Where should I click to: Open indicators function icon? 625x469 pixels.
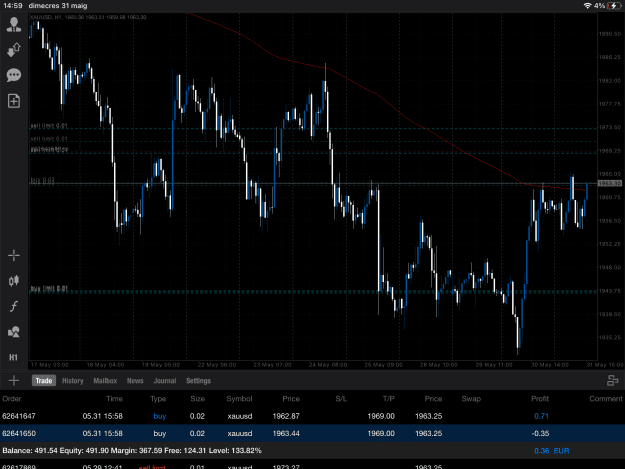click(14, 306)
